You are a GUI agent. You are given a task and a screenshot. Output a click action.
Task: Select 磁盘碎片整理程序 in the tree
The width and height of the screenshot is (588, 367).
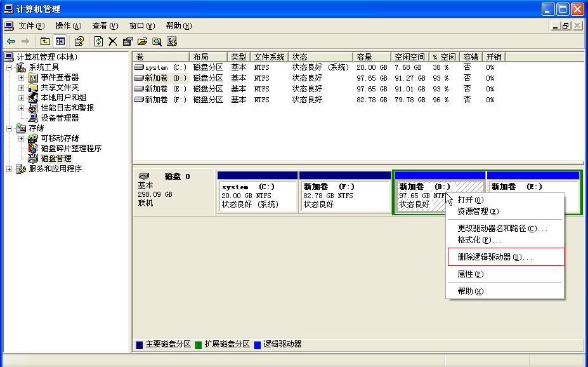pyautogui.click(x=71, y=148)
